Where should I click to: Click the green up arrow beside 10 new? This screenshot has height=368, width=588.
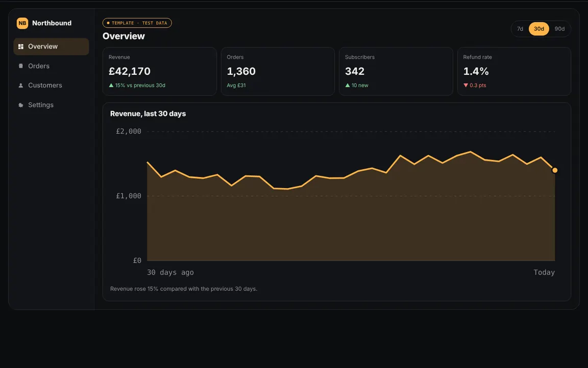[348, 85]
